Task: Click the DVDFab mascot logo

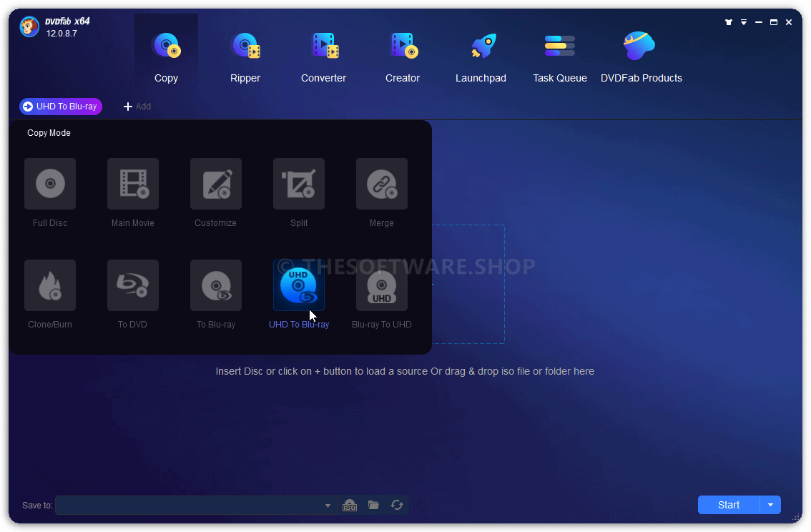Action: [29, 27]
